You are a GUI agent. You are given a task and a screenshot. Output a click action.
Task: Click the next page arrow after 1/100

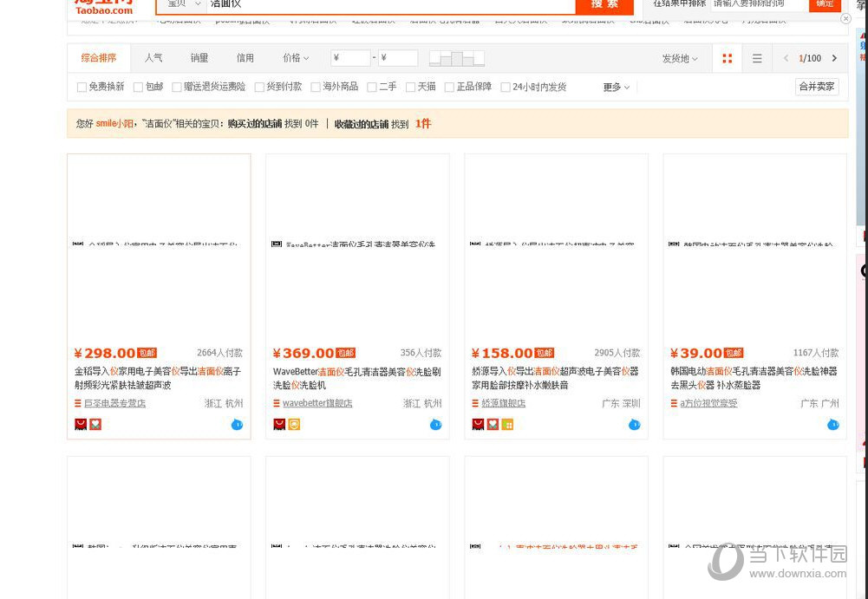click(x=833, y=58)
